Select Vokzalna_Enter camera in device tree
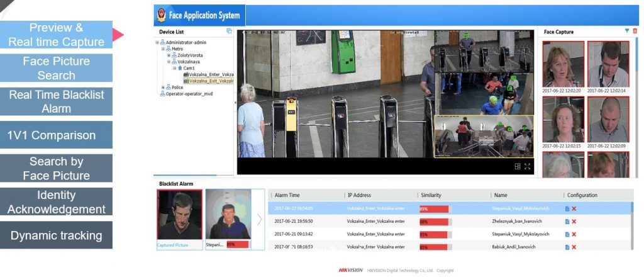Image resolution: width=644 pixels, height=277 pixels. pyautogui.click(x=211, y=74)
